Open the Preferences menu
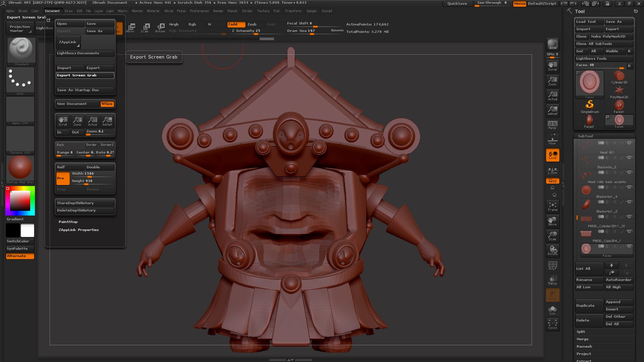The width and height of the screenshot is (644, 362). pos(199,11)
